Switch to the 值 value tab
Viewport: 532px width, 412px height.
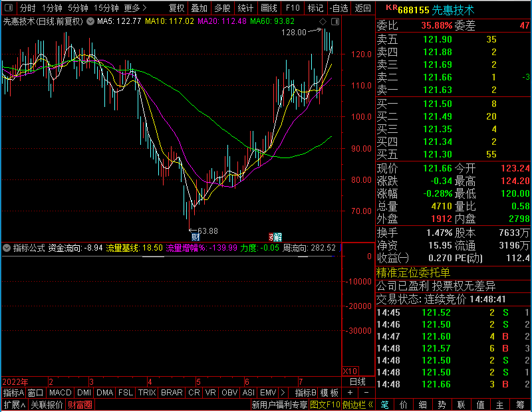(480, 405)
